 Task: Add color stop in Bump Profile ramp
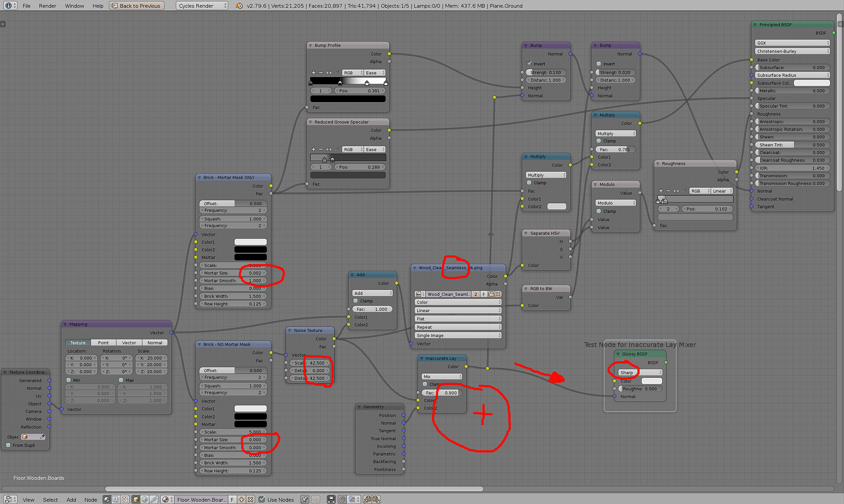click(314, 72)
